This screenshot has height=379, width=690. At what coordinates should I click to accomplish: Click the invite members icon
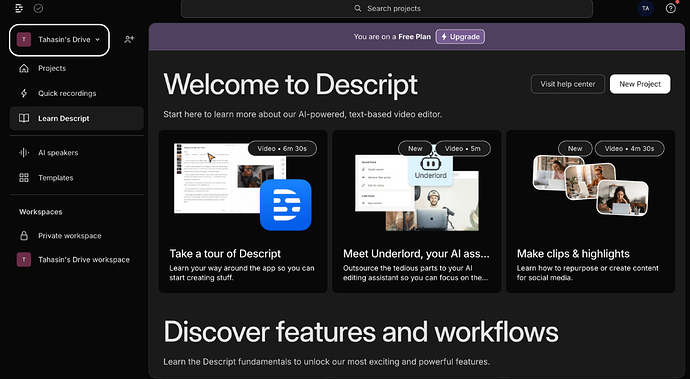(129, 40)
